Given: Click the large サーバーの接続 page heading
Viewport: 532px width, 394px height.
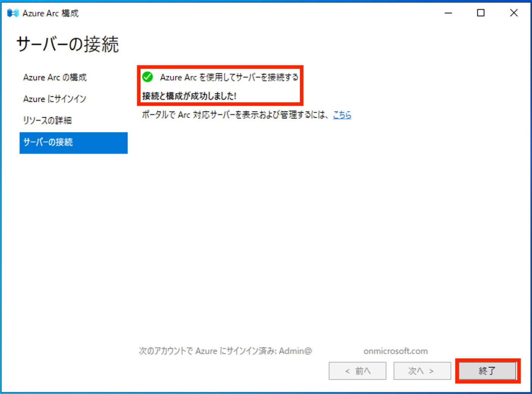Looking at the screenshot, I should 68,44.
